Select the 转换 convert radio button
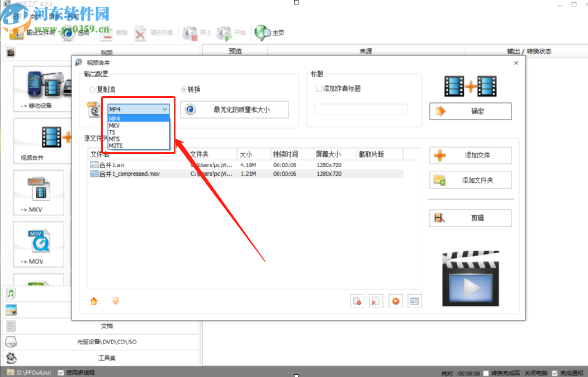588x377 pixels. [183, 89]
